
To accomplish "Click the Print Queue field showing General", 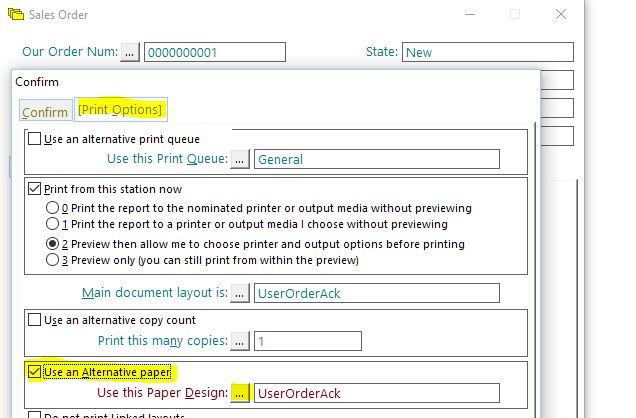I will click(377, 159).
